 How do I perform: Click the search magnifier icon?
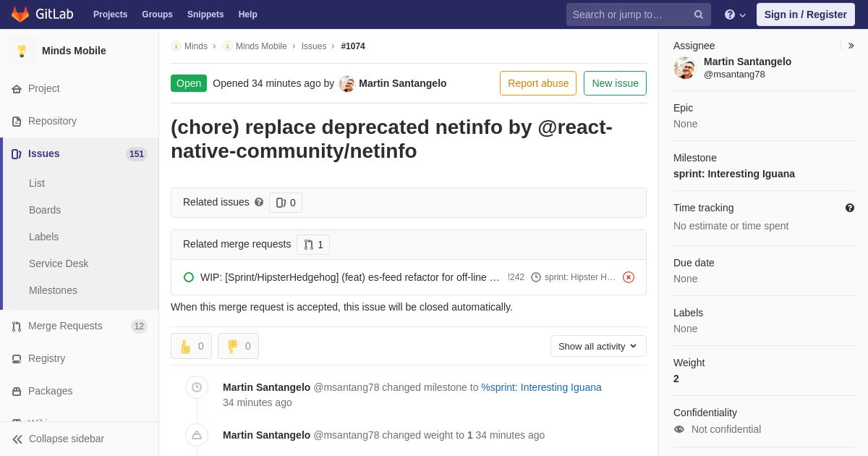click(699, 14)
